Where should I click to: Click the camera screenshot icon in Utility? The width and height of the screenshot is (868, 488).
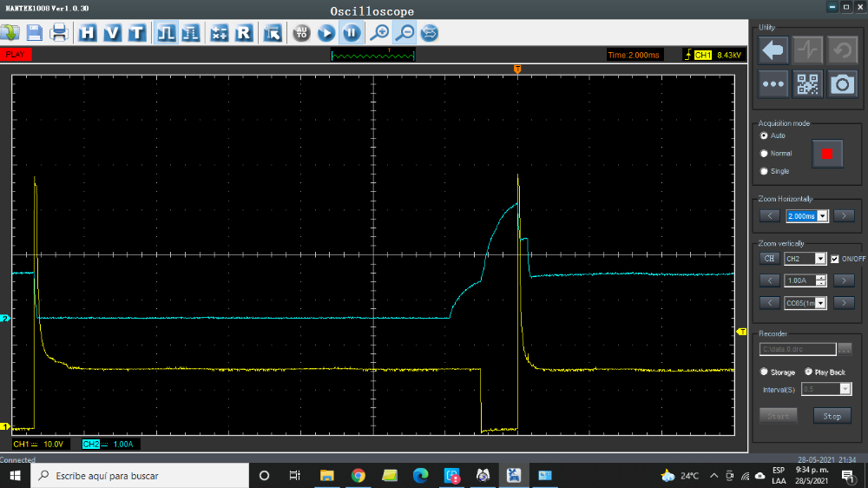tap(841, 83)
